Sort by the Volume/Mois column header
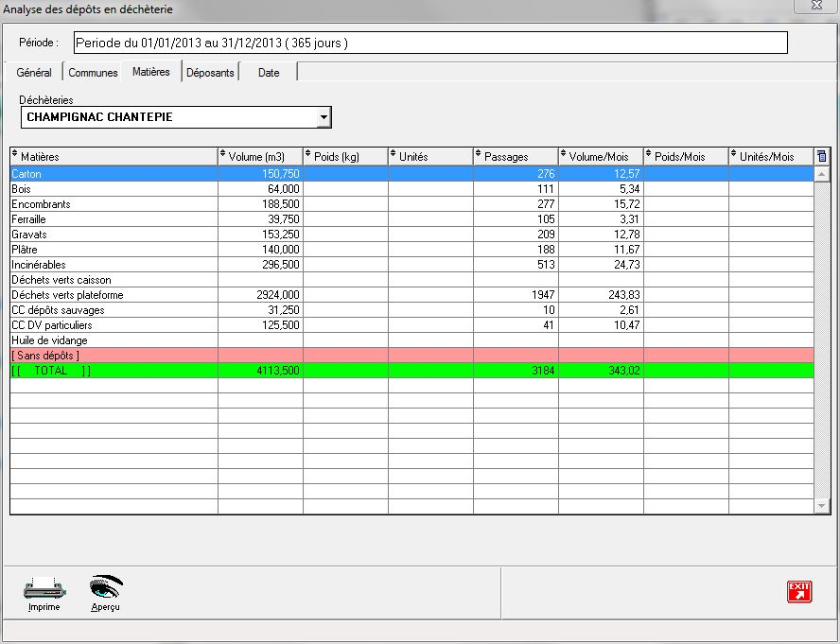Viewport: 840px width, 644px height. (x=601, y=156)
